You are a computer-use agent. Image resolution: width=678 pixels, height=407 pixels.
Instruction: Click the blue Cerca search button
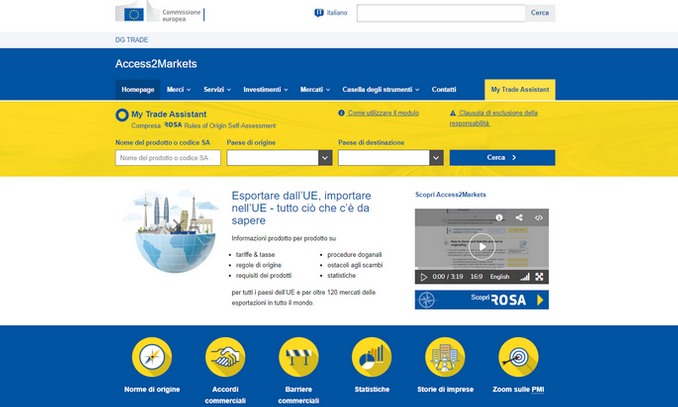point(502,158)
